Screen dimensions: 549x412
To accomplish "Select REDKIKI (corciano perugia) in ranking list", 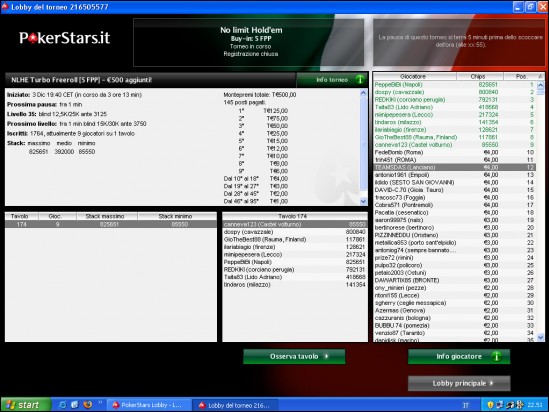I will click(454, 99).
